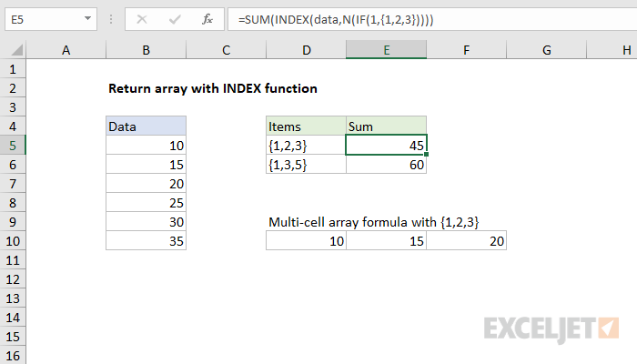This screenshot has width=637, height=364.
Task: Select column D header
Action: click(x=306, y=49)
